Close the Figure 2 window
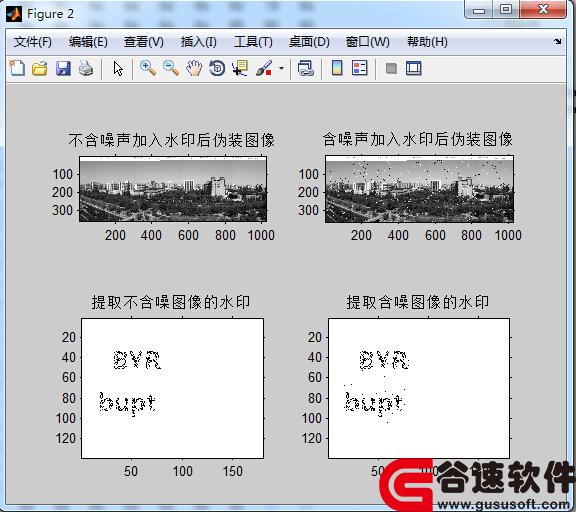The width and height of the screenshot is (576, 512). tap(543, 10)
